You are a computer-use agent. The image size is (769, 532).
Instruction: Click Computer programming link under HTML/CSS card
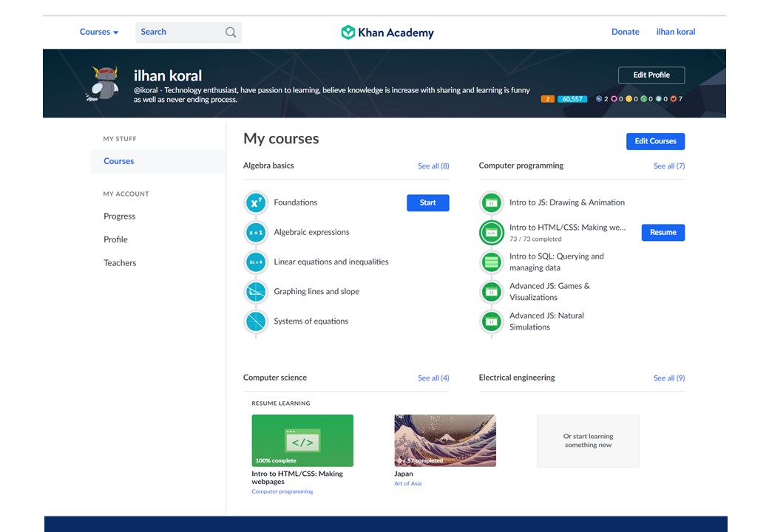282,491
